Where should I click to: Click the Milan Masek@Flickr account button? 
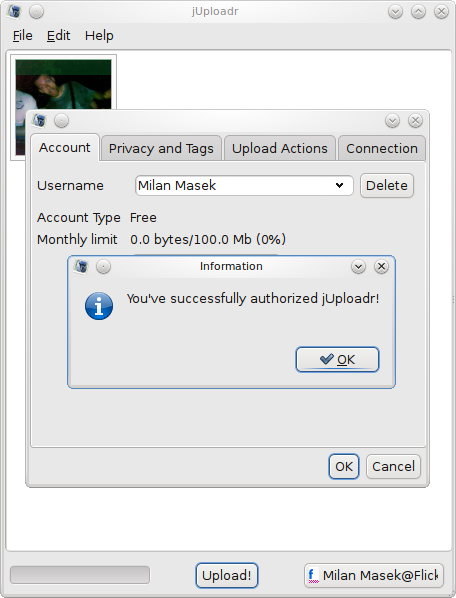[x=374, y=575]
